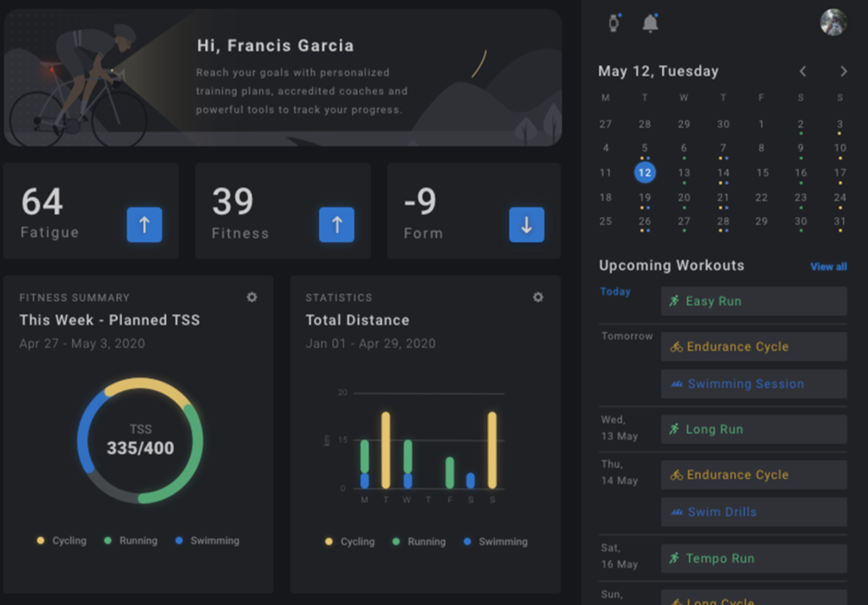Screen dimensions: 868x605
Task: Click Saturday's blue swimming bar in chart
Action: [470, 480]
